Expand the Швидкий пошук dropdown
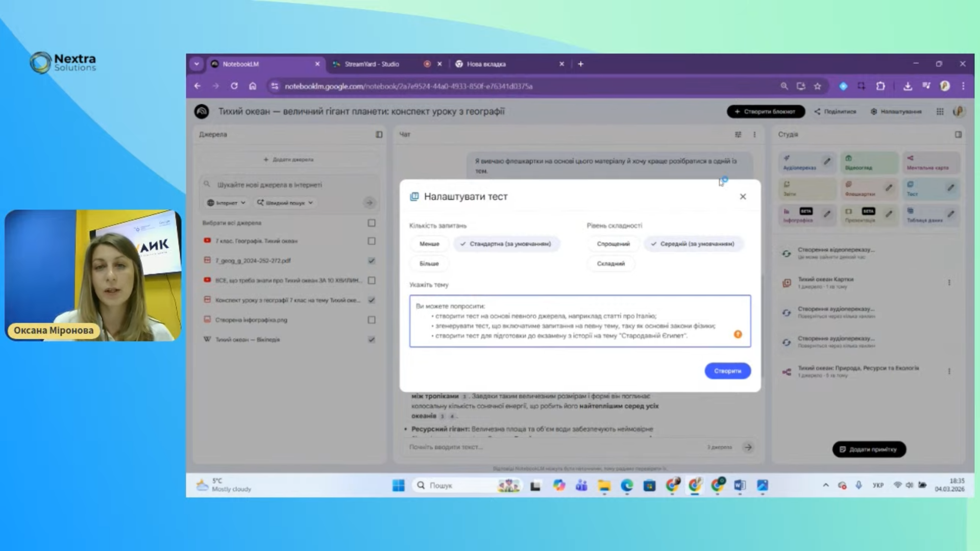 click(x=285, y=203)
